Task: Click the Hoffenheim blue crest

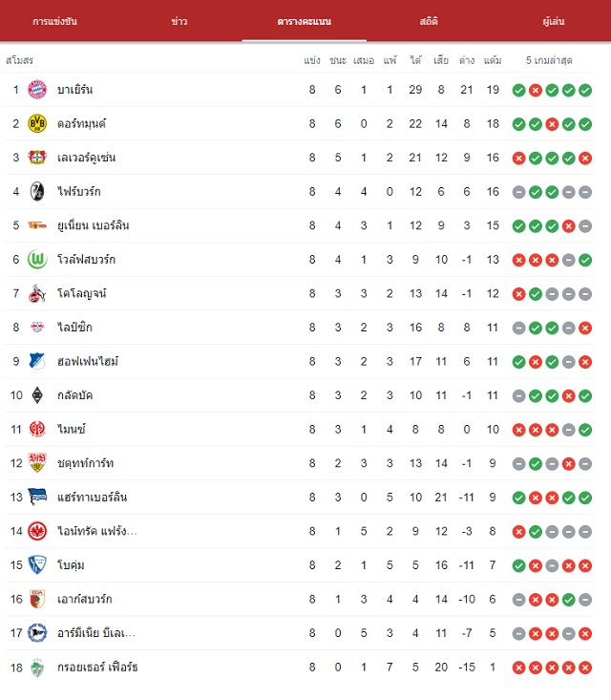Action: 37,361
